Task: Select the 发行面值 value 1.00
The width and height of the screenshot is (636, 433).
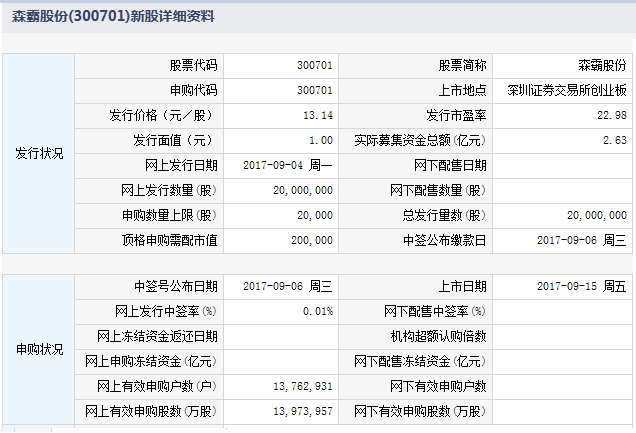Action: click(x=321, y=140)
